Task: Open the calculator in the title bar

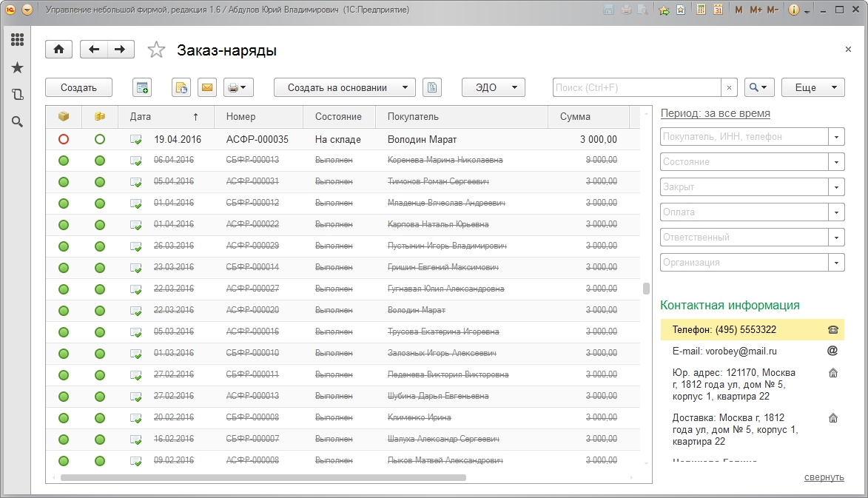Action: click(701, 10)
